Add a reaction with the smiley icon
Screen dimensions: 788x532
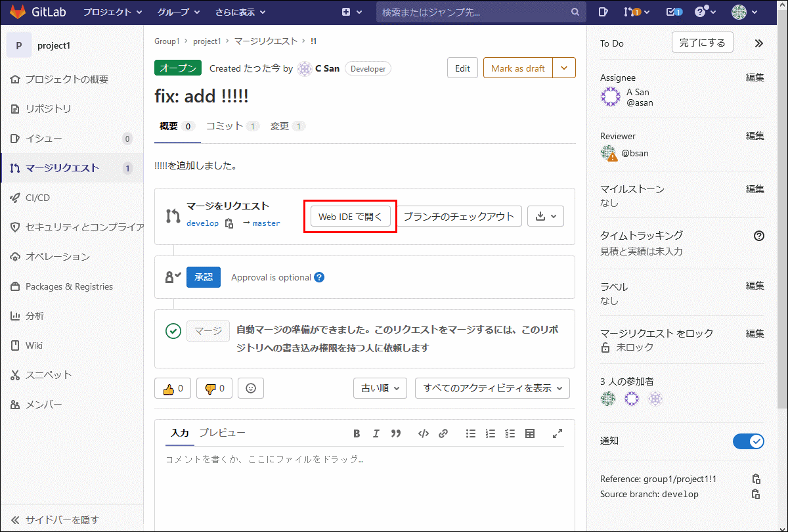click(251, 388)
